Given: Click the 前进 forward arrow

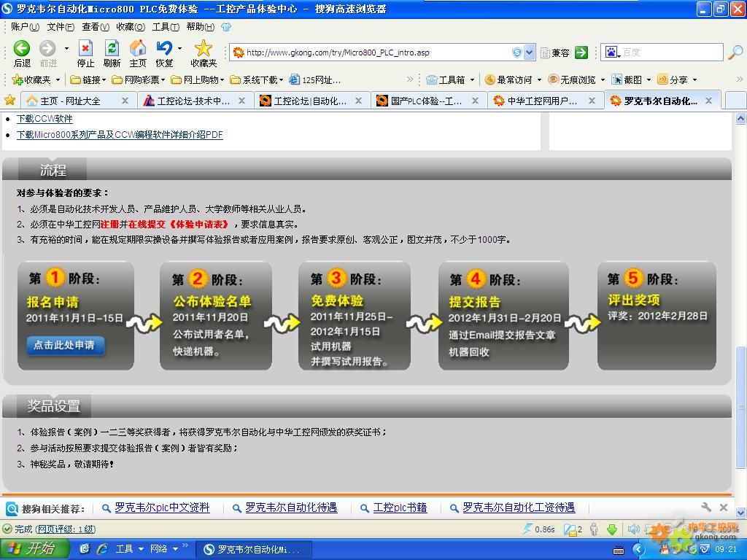Looking at the screenshot, I should point(47,52).
